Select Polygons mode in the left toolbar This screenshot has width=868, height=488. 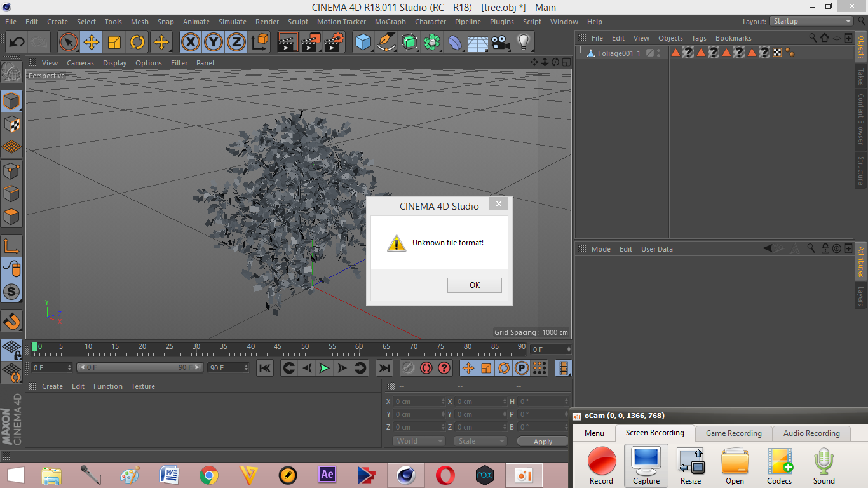[11, 217]
